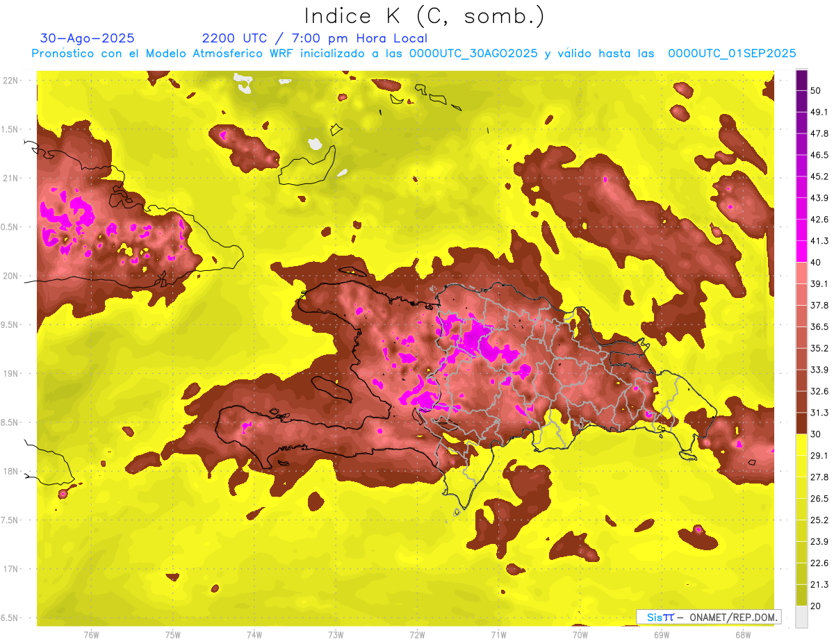Viewport: 834px width, 644px height.
Task: Click the "21N" latitude label
Action: coord(10,178)
